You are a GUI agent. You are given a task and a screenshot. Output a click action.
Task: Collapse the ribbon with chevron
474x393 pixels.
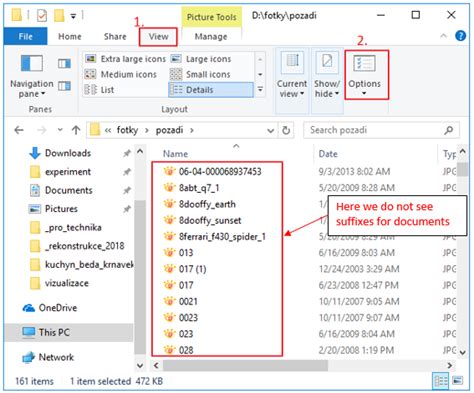coord(443,36)
